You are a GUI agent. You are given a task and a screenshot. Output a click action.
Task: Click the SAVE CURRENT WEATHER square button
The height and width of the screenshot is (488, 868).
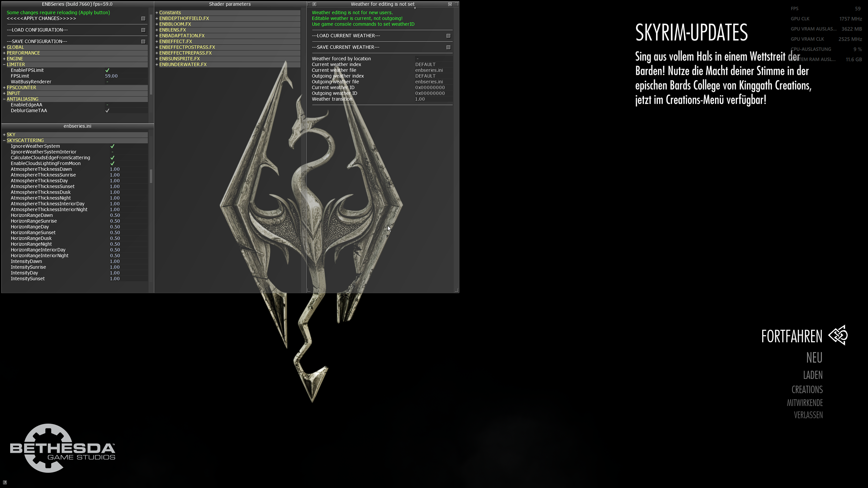(x=448, y=47)
